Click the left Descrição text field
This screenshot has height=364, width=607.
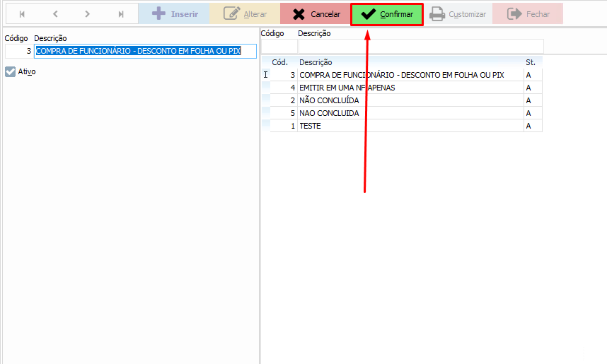pos(145,51)
